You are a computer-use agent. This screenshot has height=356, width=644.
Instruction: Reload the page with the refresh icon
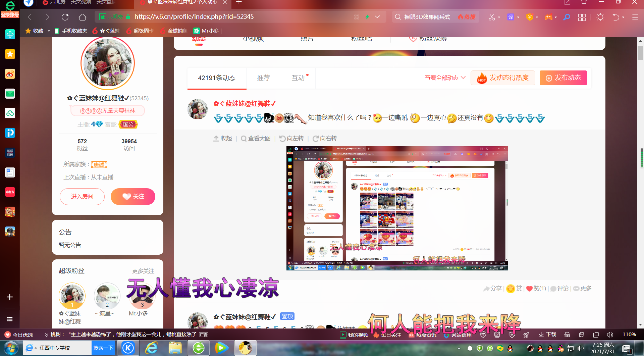[65, 17]
